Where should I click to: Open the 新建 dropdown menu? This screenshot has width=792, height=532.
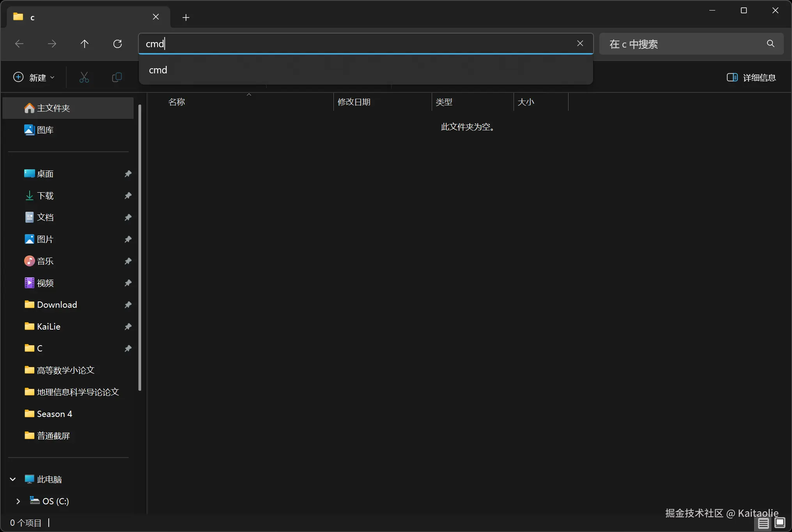[x=34, y=77]
